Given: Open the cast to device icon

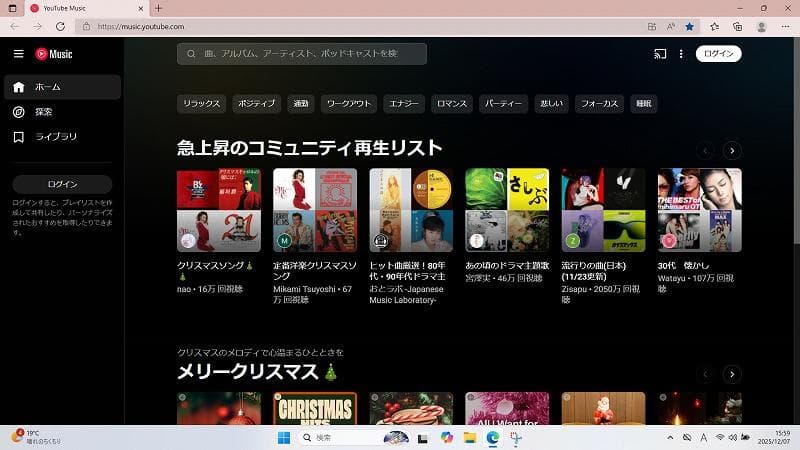Looking at the screenshot, I should (x=660, y=54).
